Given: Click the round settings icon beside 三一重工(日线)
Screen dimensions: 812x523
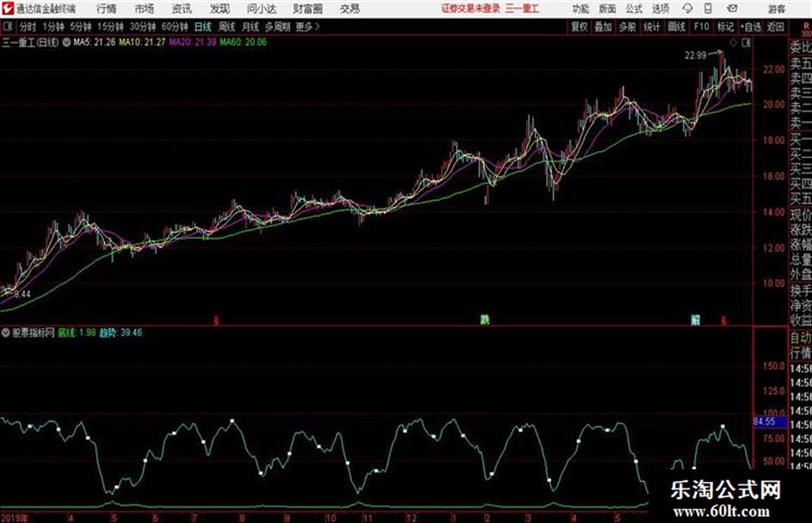Looking at the screenshot, I should pyautogui.click(x=66, y=42).
